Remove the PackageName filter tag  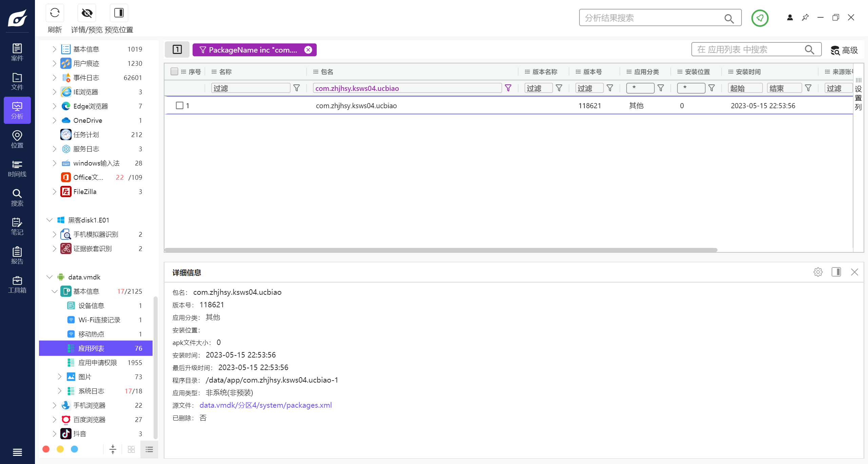coord(308,50)
